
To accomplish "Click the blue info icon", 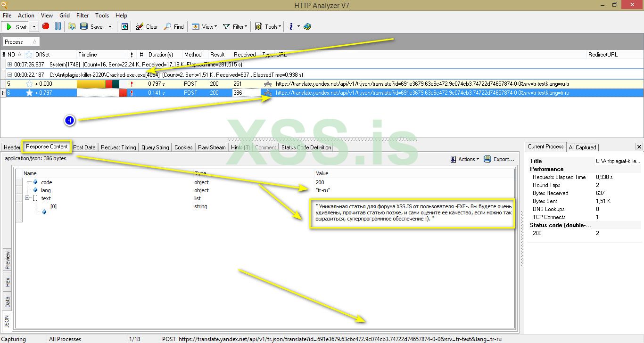I will tap(291, 27).
